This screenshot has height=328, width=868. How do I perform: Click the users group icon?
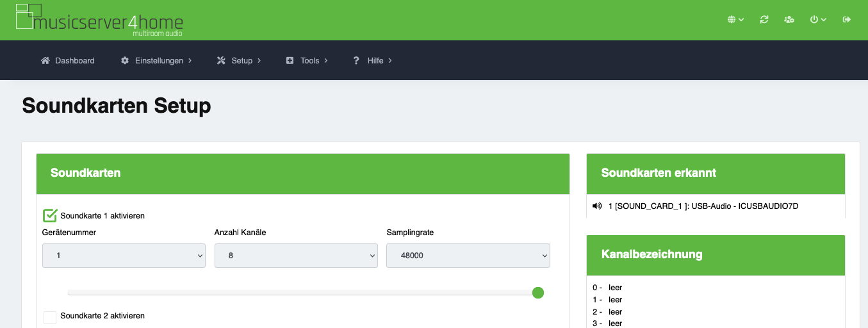(789, 20)
